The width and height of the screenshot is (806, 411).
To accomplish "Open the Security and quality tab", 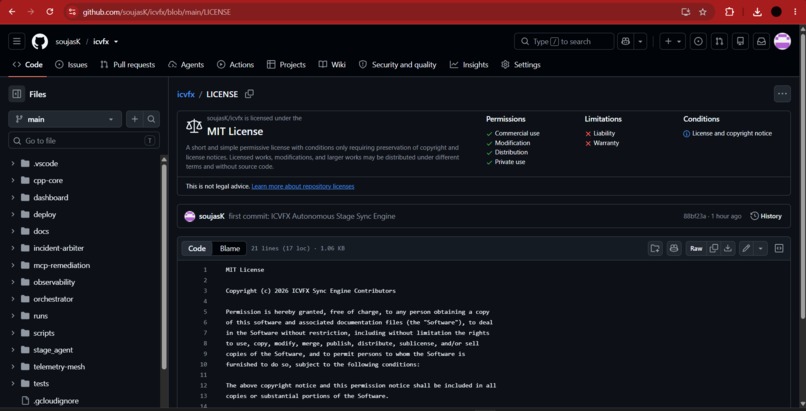I will tap(398, 65).
